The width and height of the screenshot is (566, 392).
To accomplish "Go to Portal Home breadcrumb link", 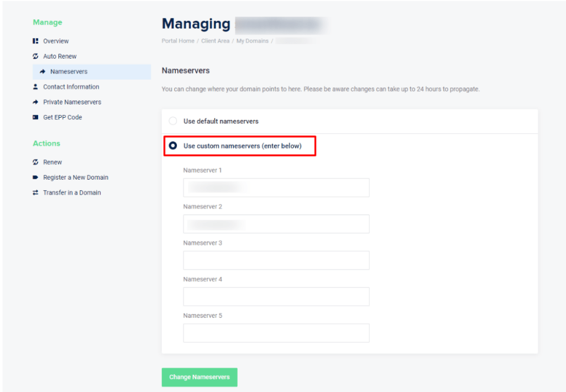I will [178, 41].
